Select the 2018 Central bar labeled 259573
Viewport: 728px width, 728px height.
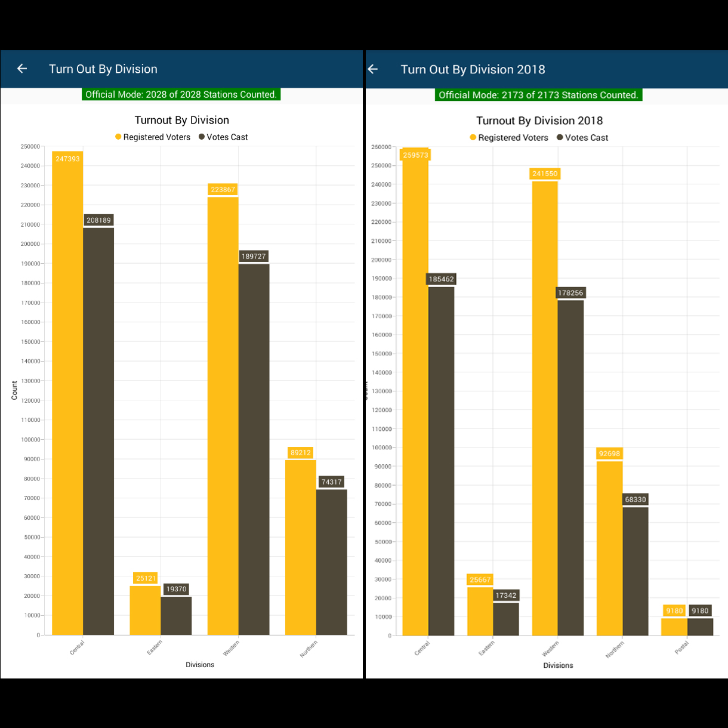click(x=415, y=394)
